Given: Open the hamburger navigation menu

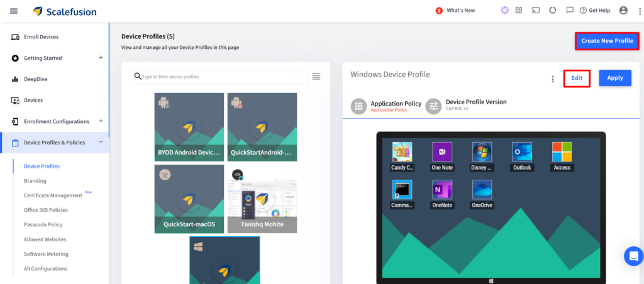Looking at the screenshot, I should tap(14, 11).
